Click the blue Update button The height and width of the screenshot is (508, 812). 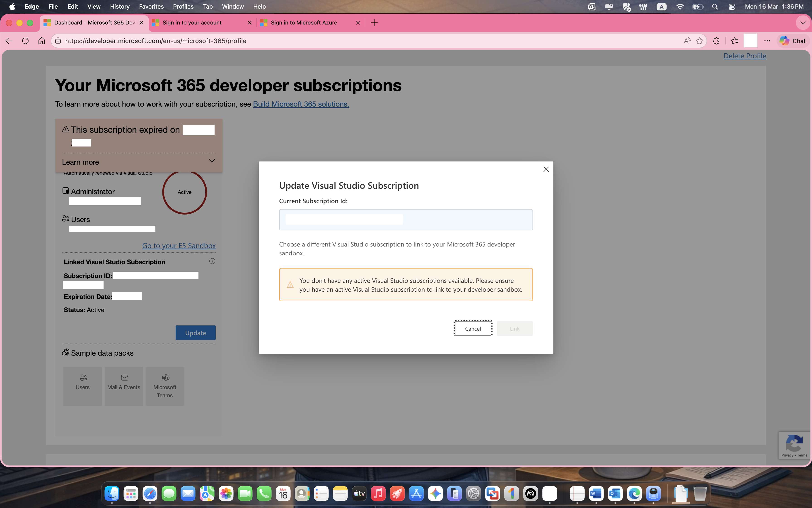pos(195,333)
